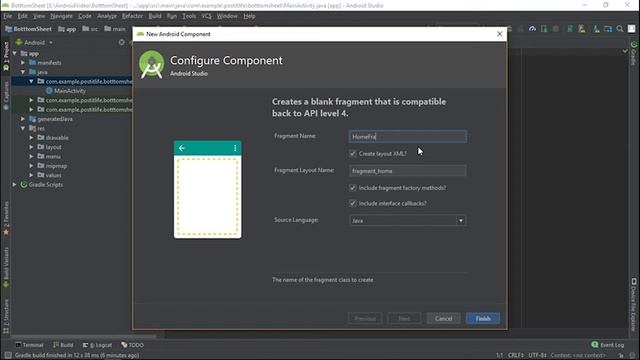This screenshot has width=640, height=360.
Task: Open the Tools menu
Action: click(189, 16)
